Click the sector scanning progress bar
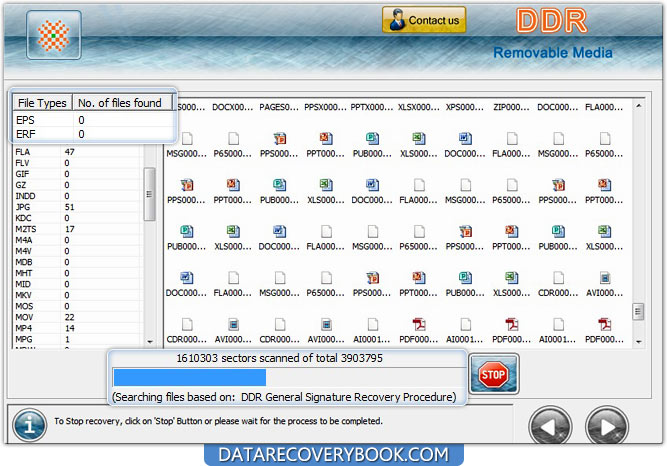The image size is (667, 466). click(x=288, y=377)
